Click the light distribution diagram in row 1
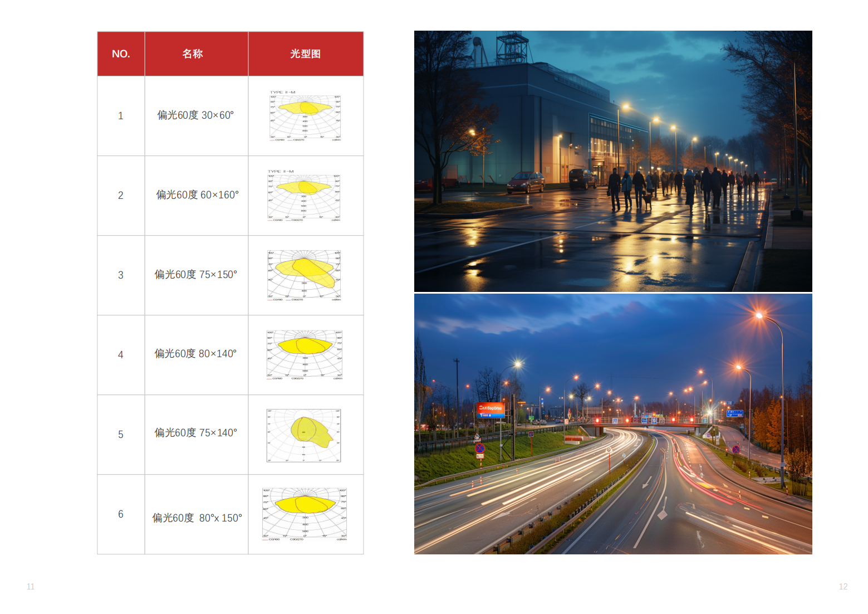Viewport: 868px width, 614px height. 305,116
